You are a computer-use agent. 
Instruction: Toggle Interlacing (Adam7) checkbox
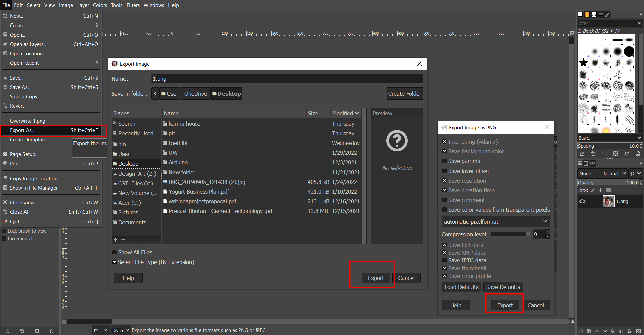(x=444, y=142)
